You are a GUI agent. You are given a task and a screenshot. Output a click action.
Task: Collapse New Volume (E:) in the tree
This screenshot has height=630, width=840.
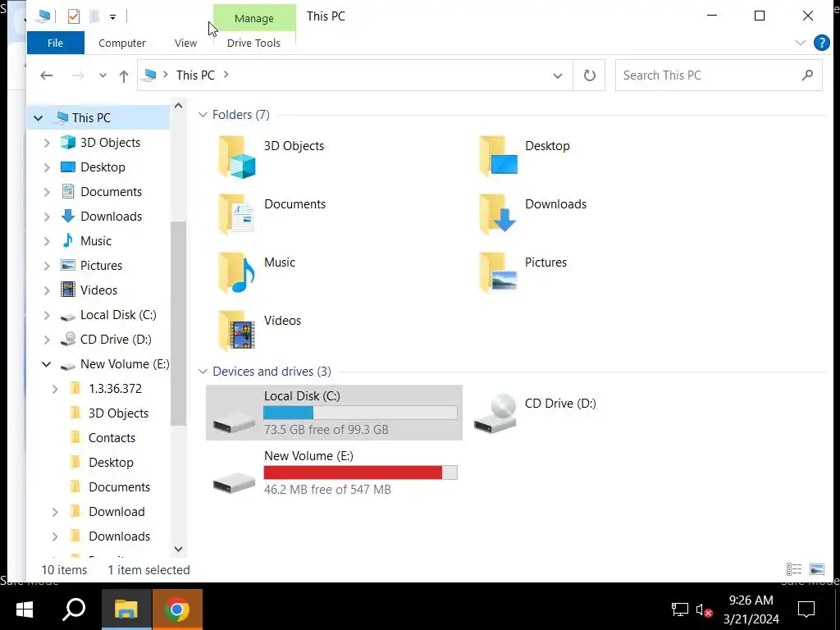pos(47,364)
